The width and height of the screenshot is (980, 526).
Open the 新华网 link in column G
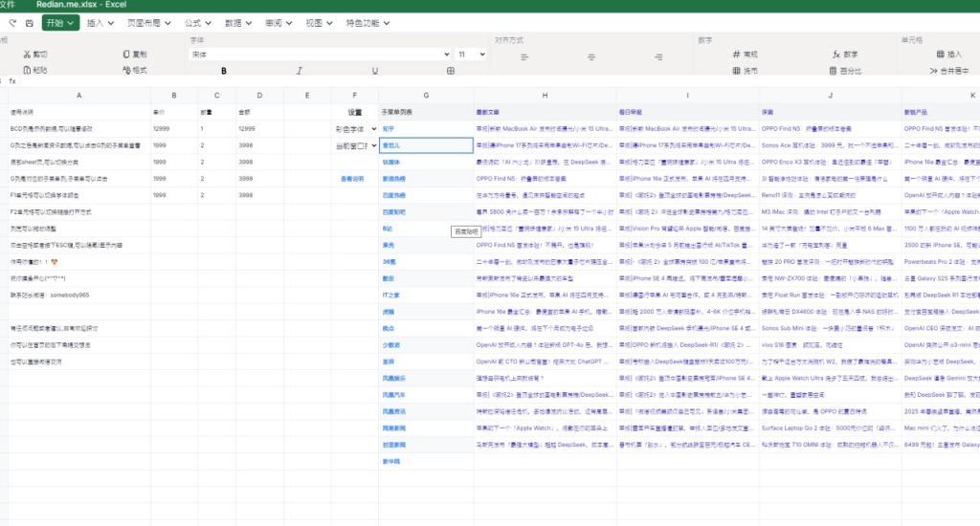pos(390,461)
